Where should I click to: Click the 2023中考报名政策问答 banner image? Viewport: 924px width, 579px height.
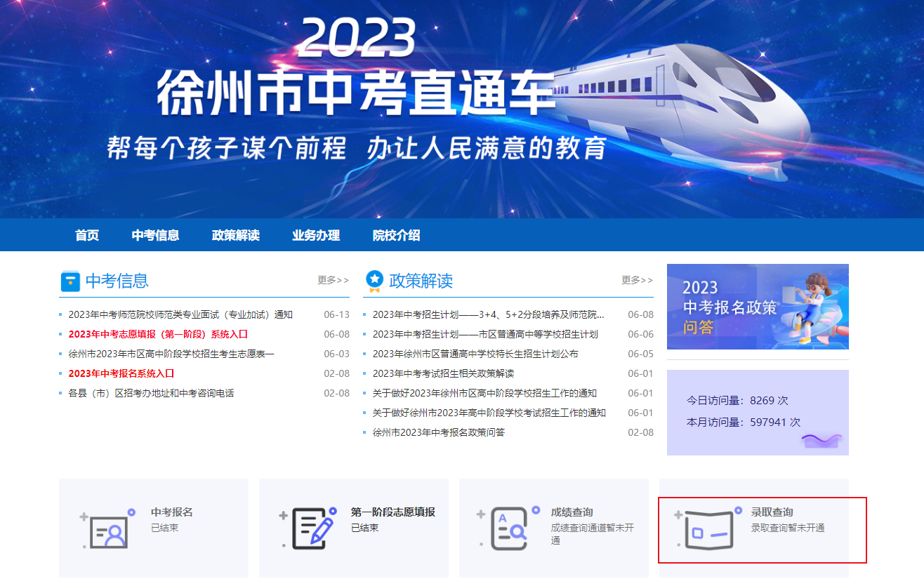758,307
